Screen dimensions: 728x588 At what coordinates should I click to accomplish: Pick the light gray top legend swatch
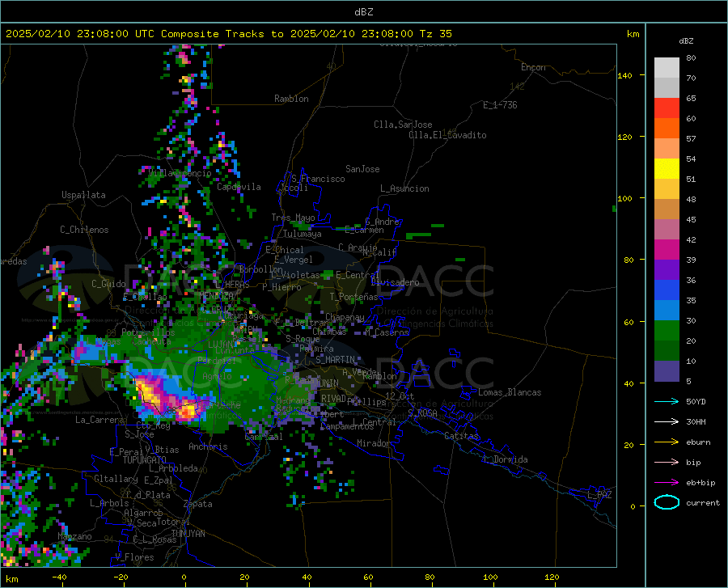[667, 68]
